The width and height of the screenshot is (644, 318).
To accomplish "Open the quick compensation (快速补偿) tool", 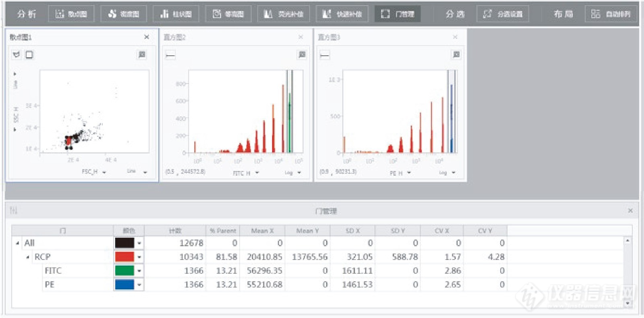I will 342,14.
